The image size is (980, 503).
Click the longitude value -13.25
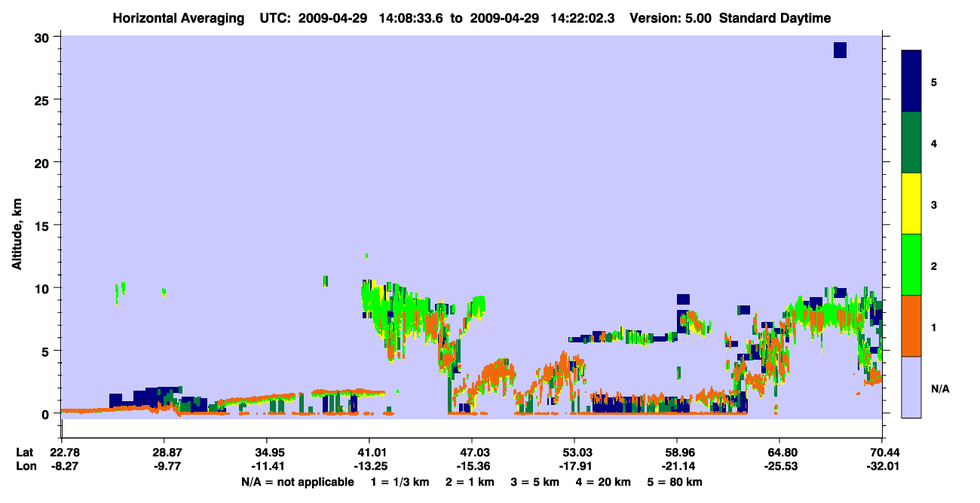click(369, 466)
